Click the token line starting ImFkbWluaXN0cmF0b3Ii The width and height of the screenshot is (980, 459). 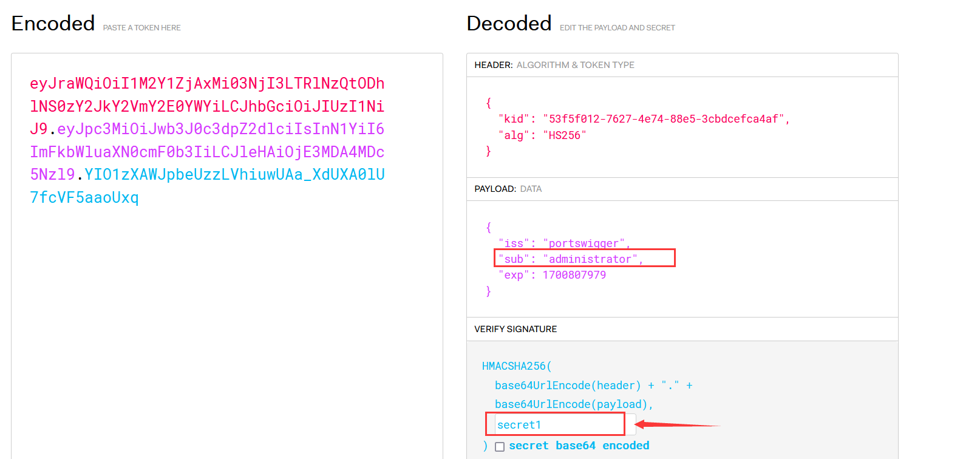point(207,152)
